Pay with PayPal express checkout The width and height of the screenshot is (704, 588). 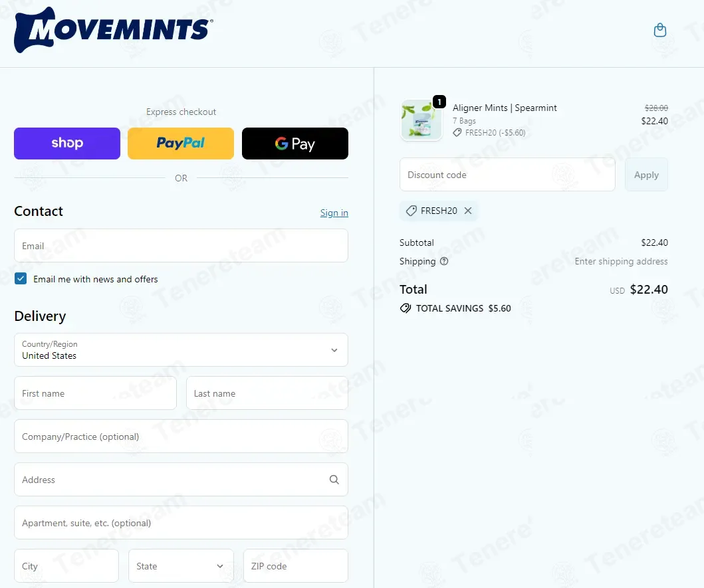point(181,144)
